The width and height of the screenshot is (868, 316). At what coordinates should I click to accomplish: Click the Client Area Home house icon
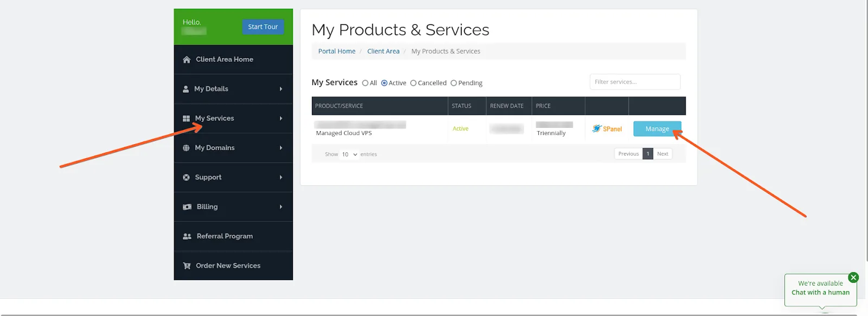187,60
